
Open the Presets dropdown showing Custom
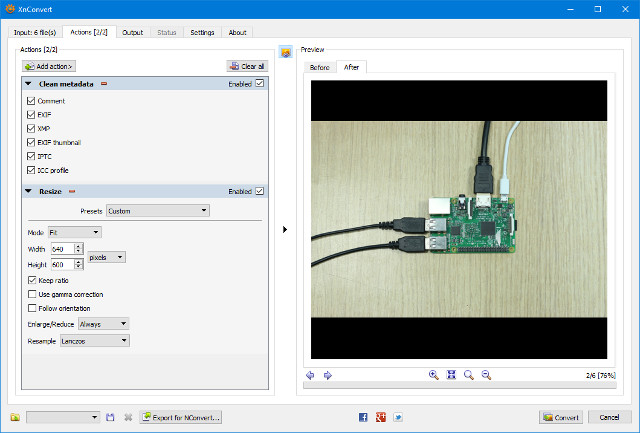pyautogui.click(x=157, y=211)
